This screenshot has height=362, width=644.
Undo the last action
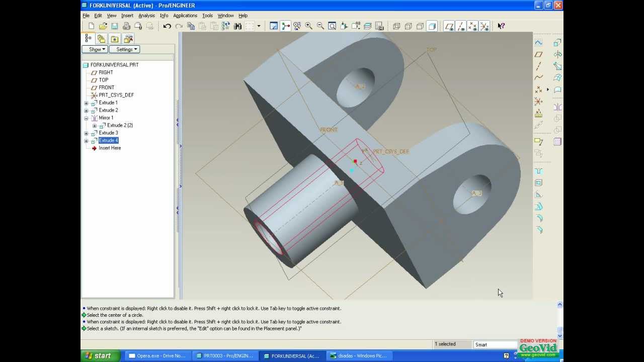click(167, 26)
